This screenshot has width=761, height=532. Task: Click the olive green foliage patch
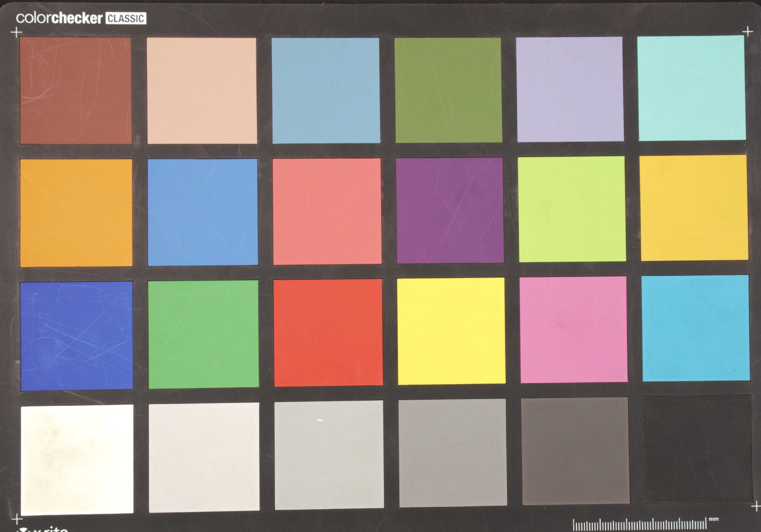[448, 90]
